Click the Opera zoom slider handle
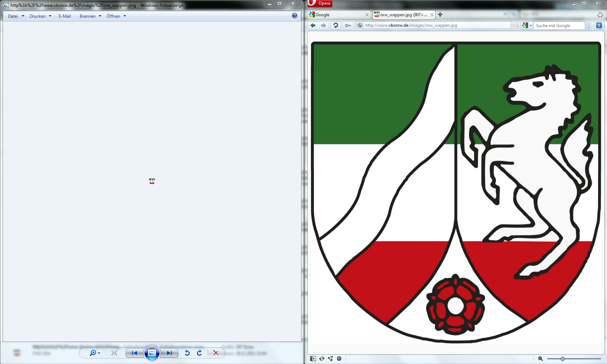This screenshot has width=607, height=364. coord(562,359)
